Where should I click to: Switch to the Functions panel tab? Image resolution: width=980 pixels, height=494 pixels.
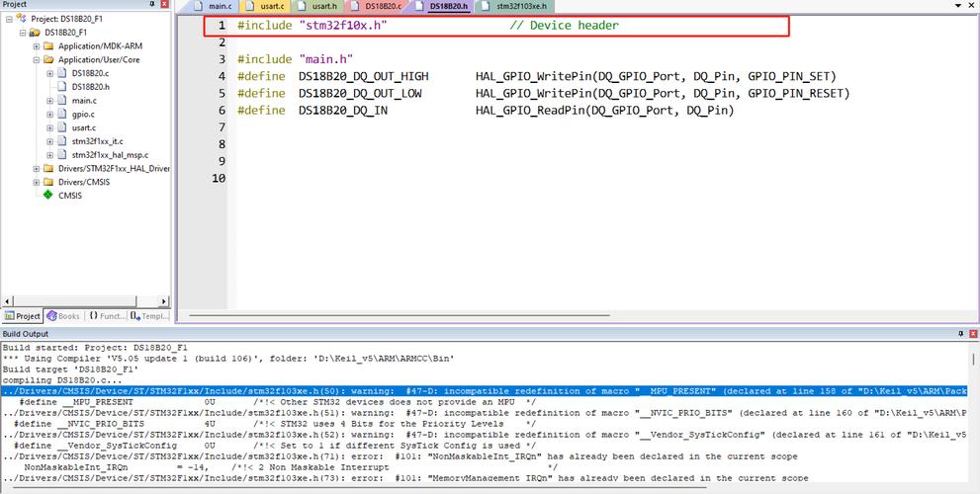pyautogui.click(x=107, y=316)
